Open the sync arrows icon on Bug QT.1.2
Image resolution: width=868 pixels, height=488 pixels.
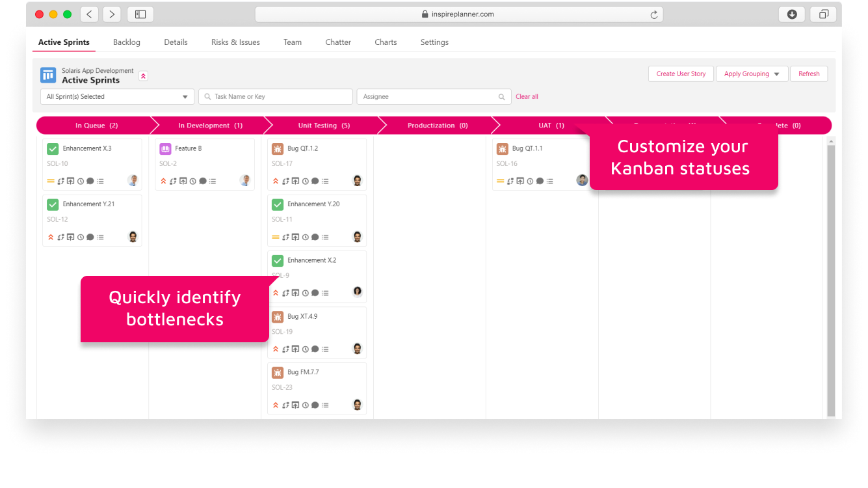pos(285,181)
